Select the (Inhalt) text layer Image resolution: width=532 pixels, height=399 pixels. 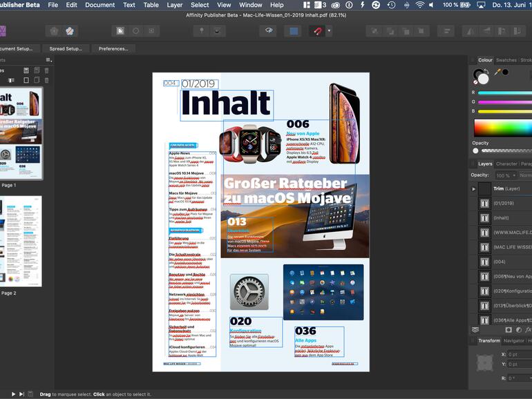[501, 218]
